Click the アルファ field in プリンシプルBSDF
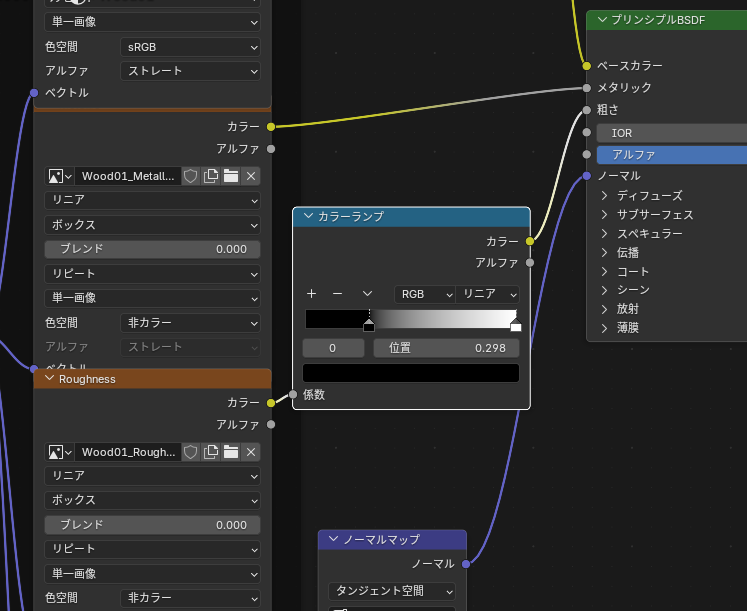Viewport: 747px width, 611px height. point(670,155)
